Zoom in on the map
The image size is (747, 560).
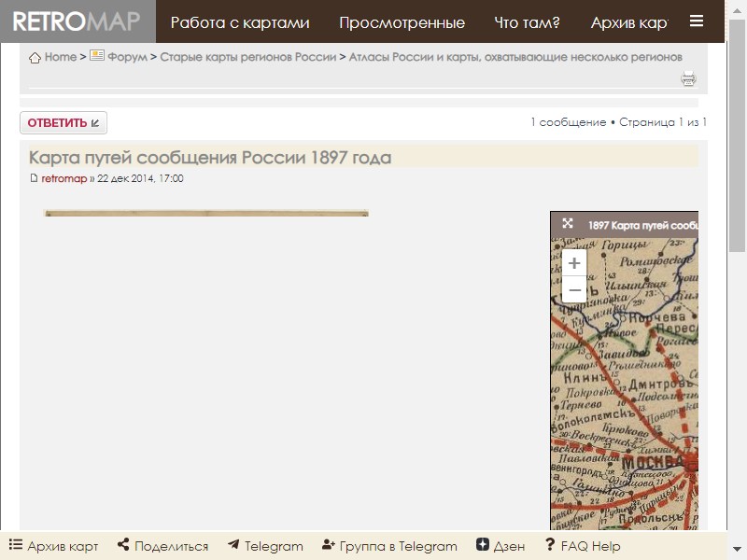click(x=574, y=263)
